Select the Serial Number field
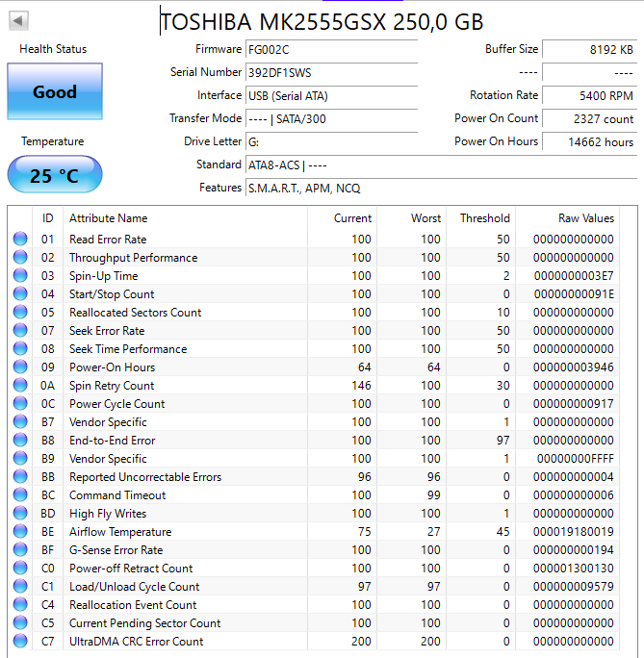This screenshot has width=644, height=658. (x=331, y=72)
